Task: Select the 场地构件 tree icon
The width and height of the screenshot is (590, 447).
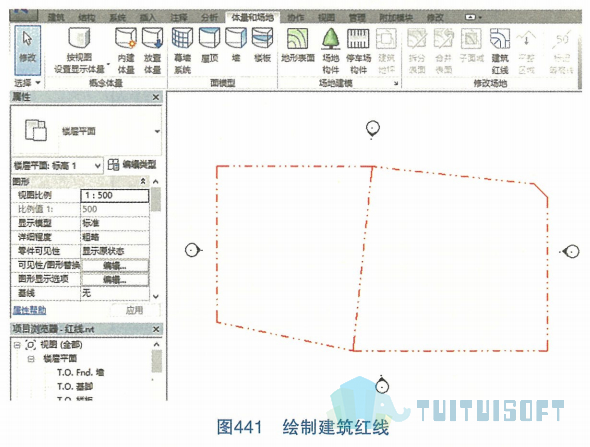Action: [x=331, y=39]
